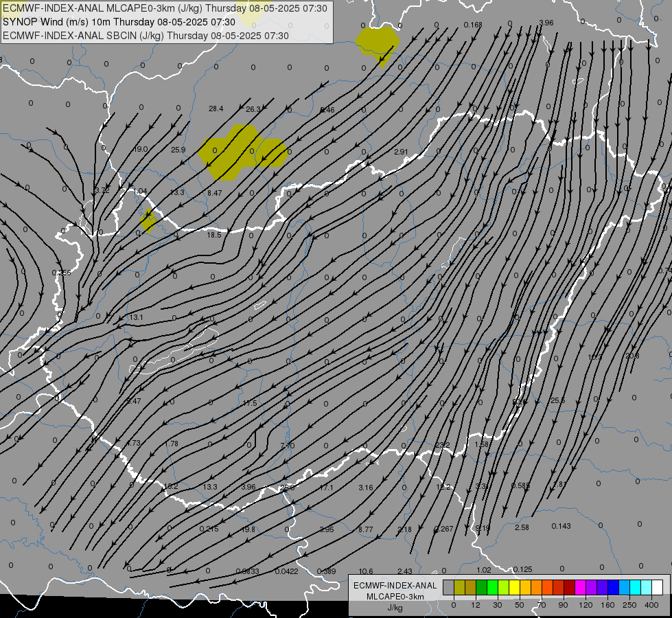Click the grid value 0.168
This screenshot has height=618, width=672.
pyautogui.click(x=473, y=25)
